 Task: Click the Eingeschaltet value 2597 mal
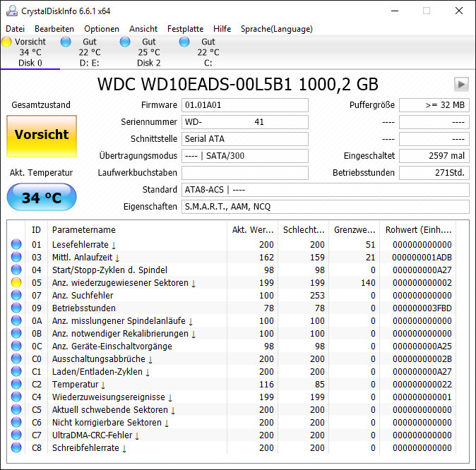click(x=434, y=156)
